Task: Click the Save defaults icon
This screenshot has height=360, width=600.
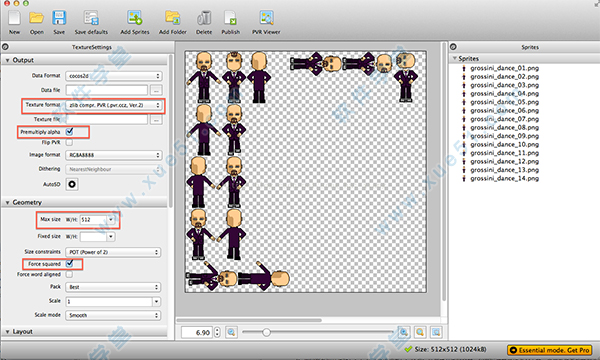Action: pos(91,18)
